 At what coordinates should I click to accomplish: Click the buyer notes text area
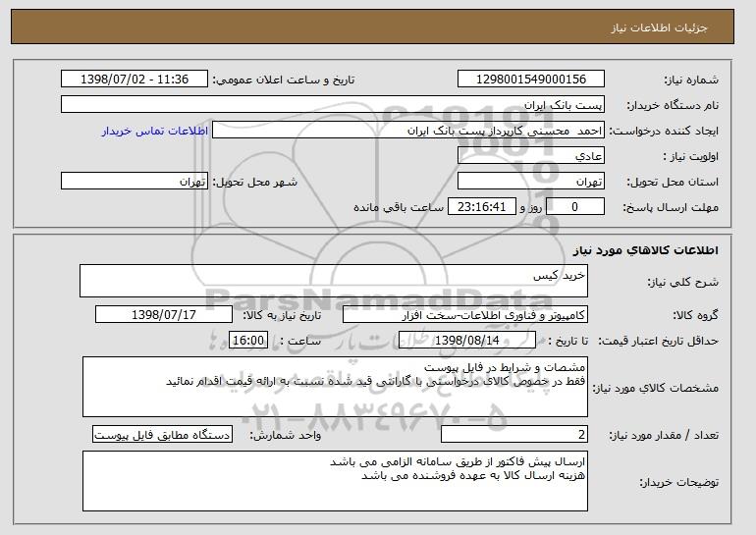coord(335,481)
